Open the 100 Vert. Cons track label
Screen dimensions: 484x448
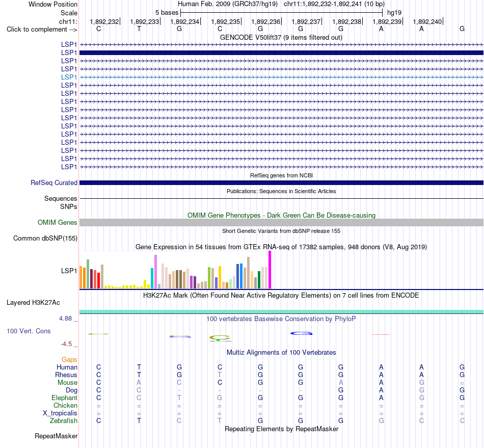point(29,331)
